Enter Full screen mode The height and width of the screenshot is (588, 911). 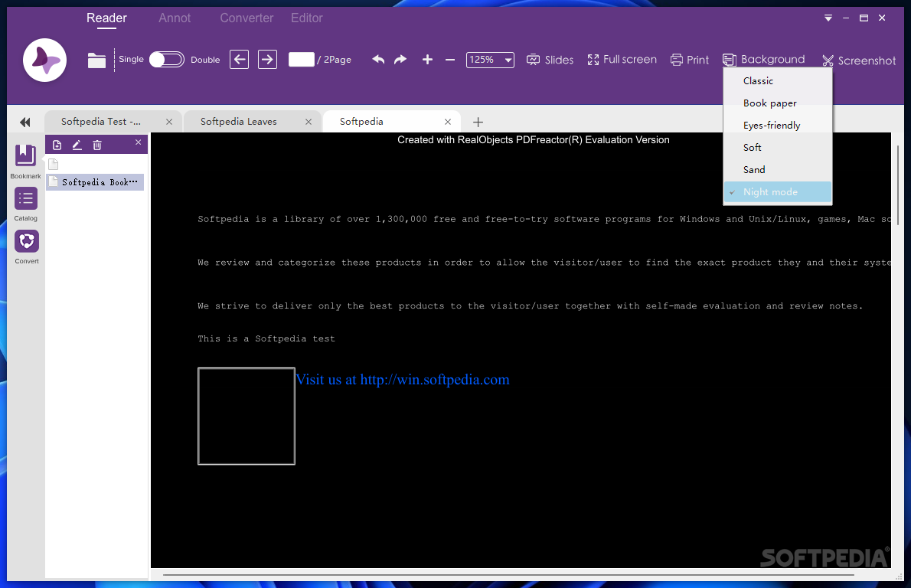click(622, 59)
